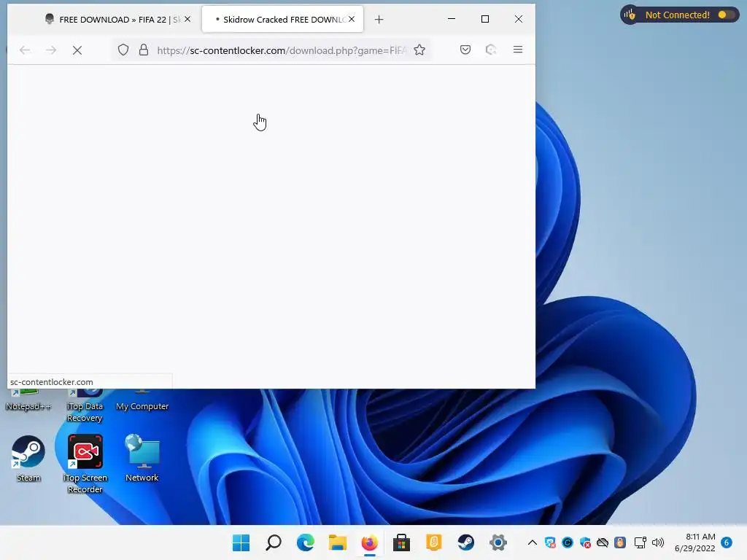This screenshot has width=747, height=560.
Task: Switch to the FIFA 22 FREE DOWNLOAD tab
Action: (x=113, y=20)
